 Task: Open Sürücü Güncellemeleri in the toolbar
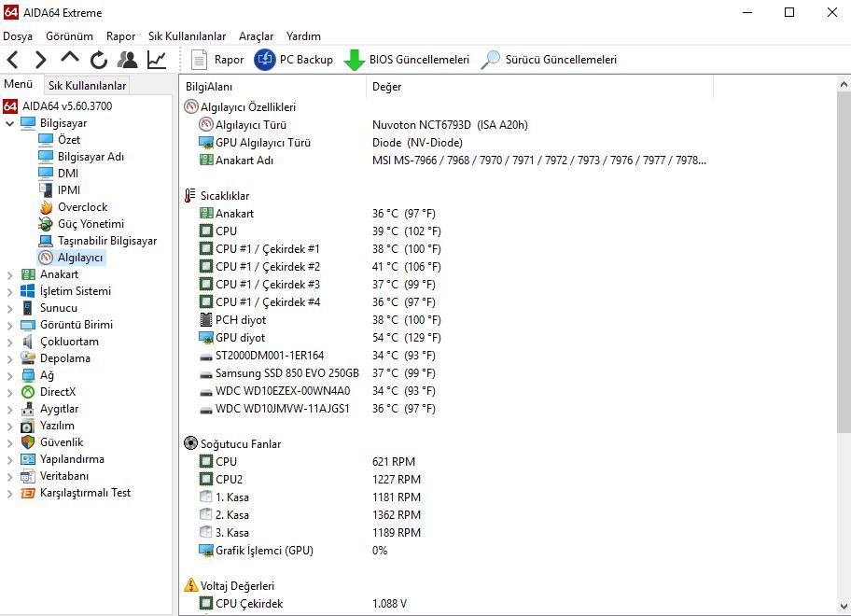(550, 60)
